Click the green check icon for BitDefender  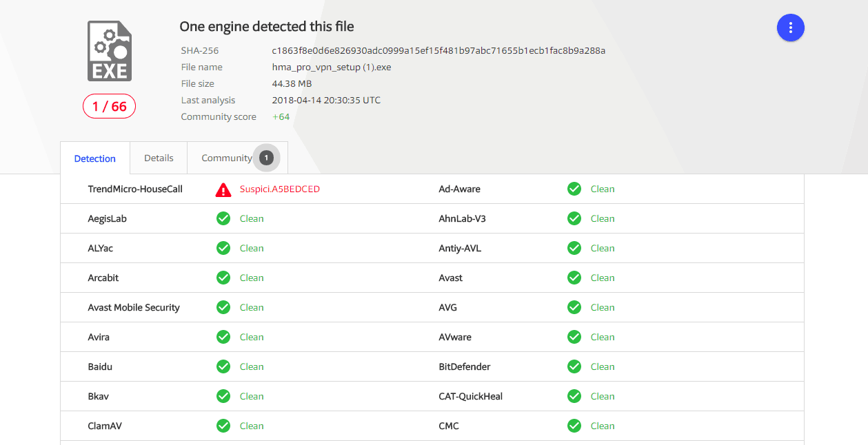[x=574, y=366]
